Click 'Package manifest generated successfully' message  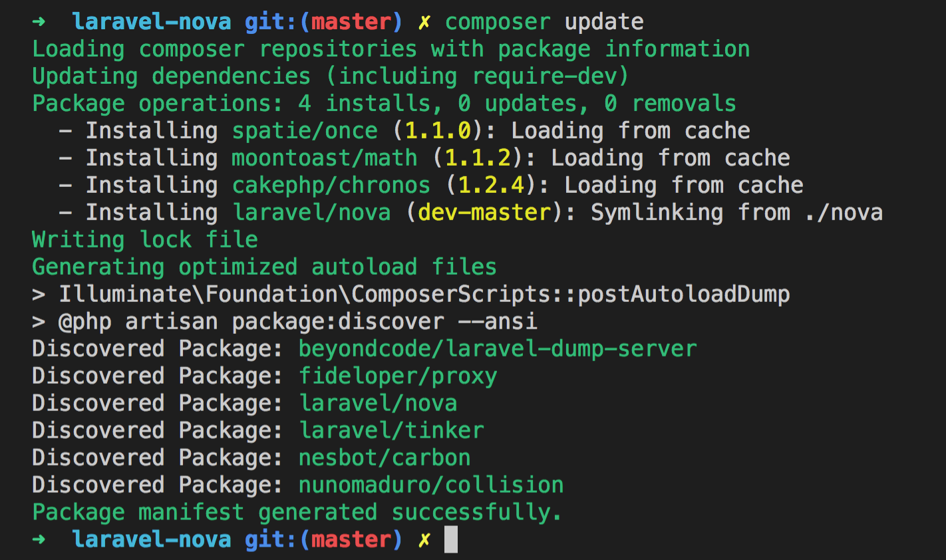coord(297,512)
